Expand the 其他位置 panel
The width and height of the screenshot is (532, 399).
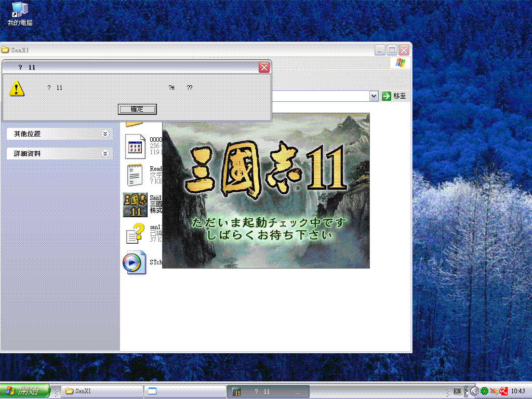(x=59, y=134)
